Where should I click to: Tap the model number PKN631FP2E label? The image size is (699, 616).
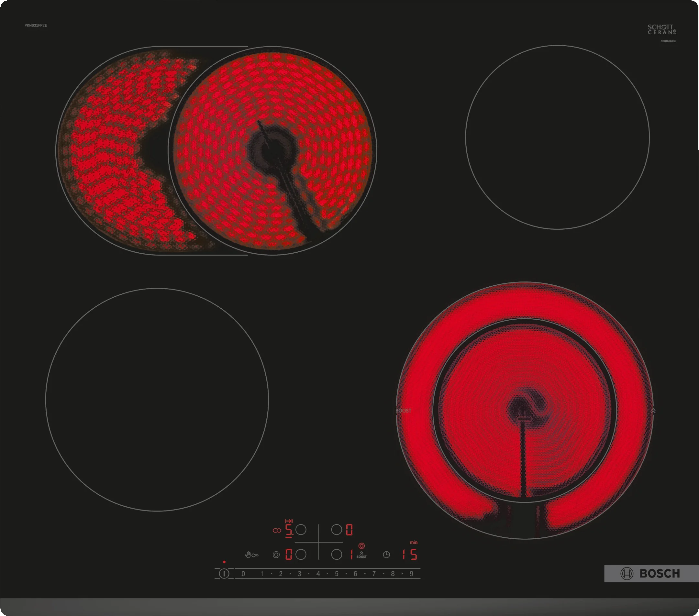(36, 26)
